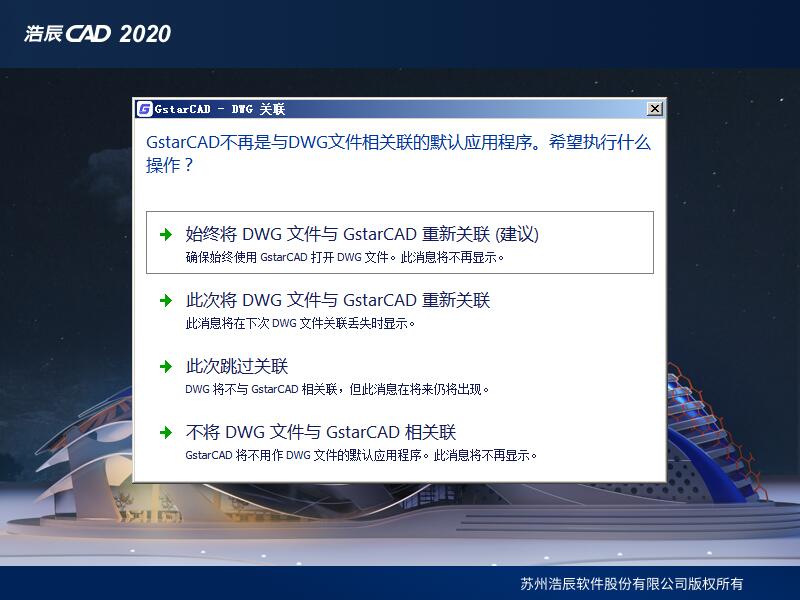Image resolution: width=800 pixels, height=600 pixels.
Task: Click description 此消息将在下次 DWG 文件关联丢失时显示
Action: [300, 323]
